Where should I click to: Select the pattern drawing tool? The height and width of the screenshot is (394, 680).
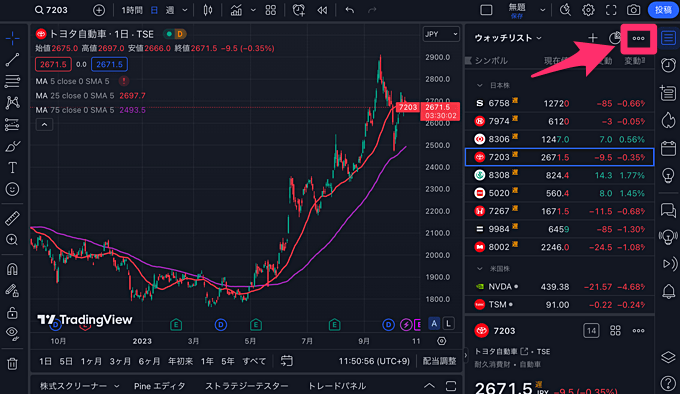pyautogui.click(x=12, y=102)
